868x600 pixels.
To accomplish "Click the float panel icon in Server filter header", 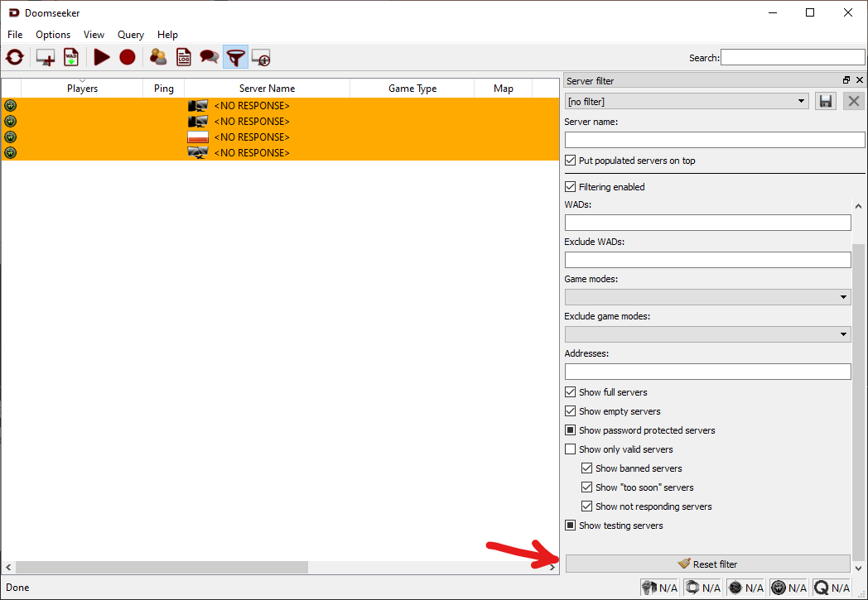I will click(846, 80).
